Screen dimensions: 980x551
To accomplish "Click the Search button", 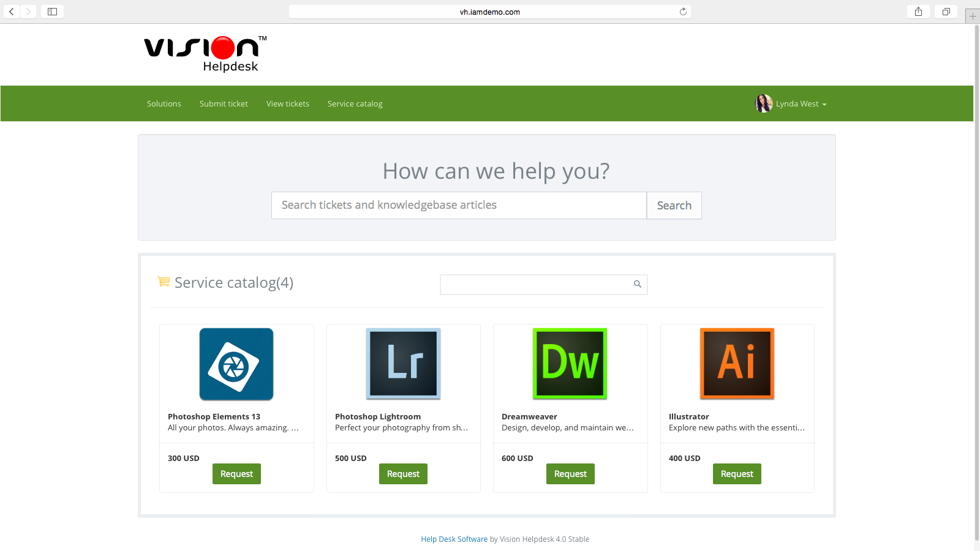I will pyautogui.click(x=674, y=205).
